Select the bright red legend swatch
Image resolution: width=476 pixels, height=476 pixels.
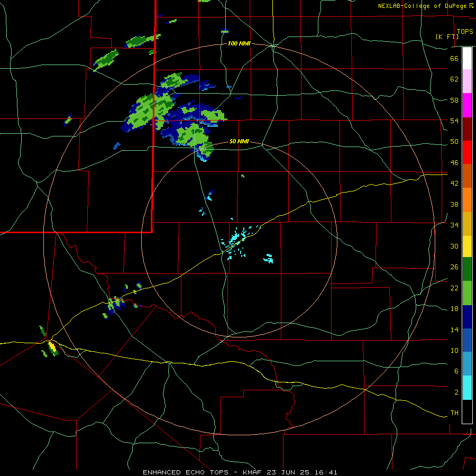pos(467,152)
